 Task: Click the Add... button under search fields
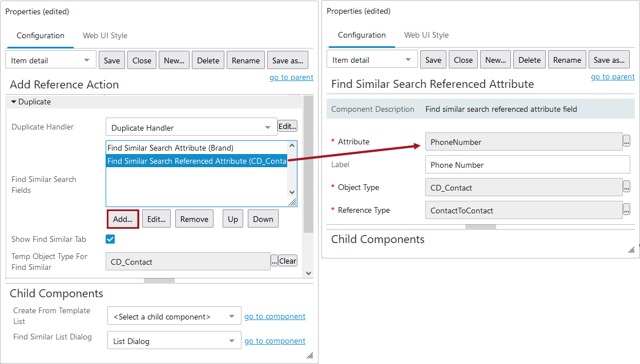coord(123,219)
